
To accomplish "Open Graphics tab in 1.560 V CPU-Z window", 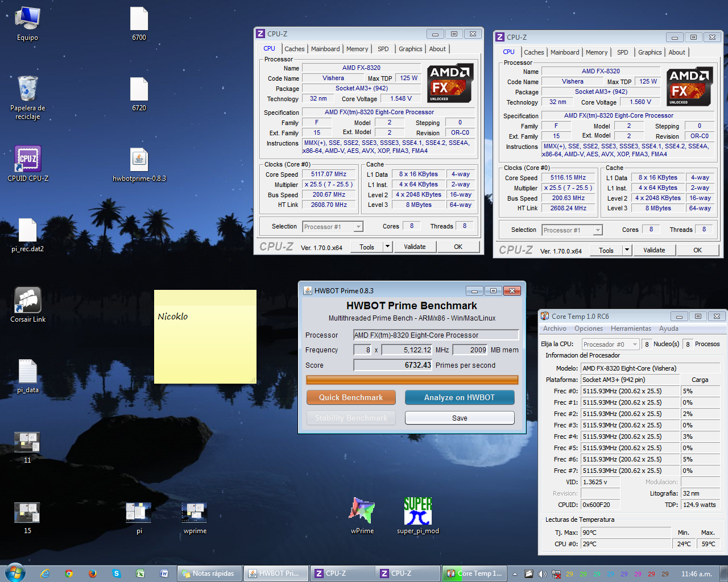I will coord(650,52).
